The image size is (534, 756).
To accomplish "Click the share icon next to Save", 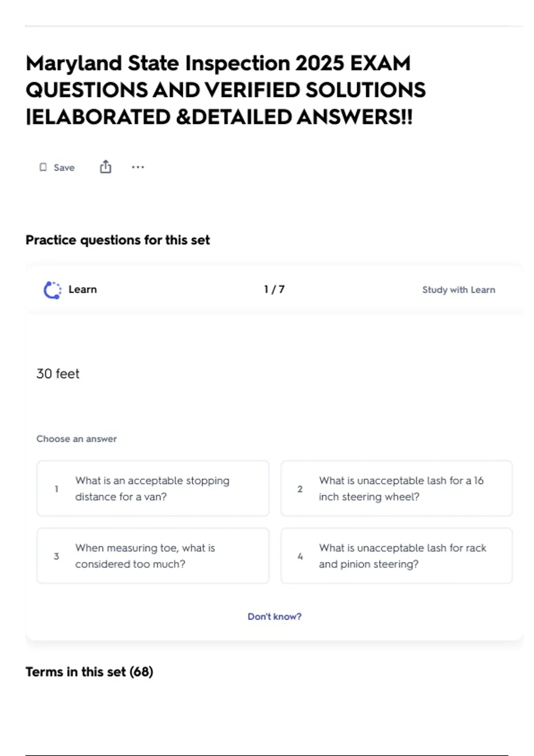I will 105,167.
